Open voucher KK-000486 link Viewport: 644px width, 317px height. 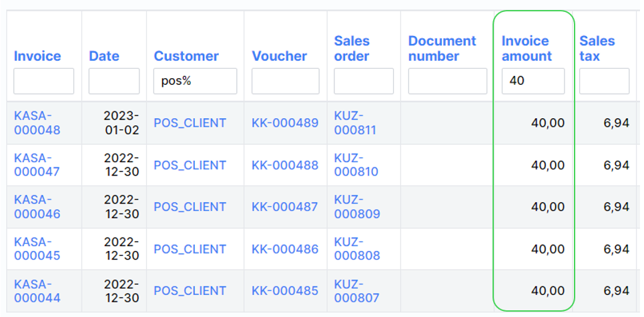coord(285,249)
